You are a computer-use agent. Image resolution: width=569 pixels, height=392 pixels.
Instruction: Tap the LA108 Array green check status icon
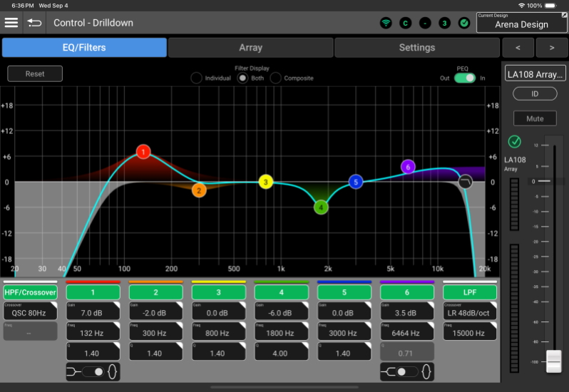click(x=514, y=141)
